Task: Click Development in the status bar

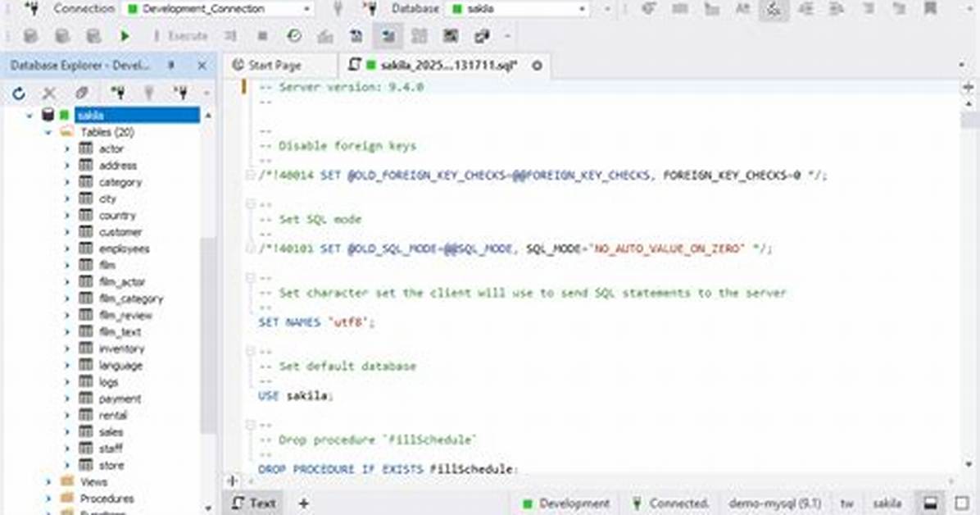Action: click(x=567, y=504)
